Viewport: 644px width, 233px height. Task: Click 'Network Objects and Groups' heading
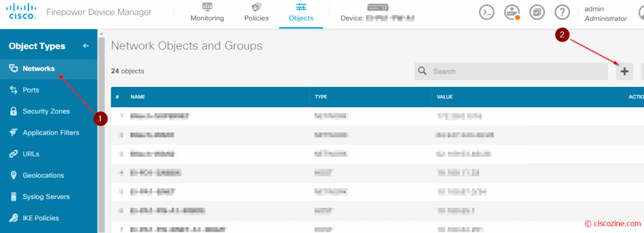tap(186, 46)
